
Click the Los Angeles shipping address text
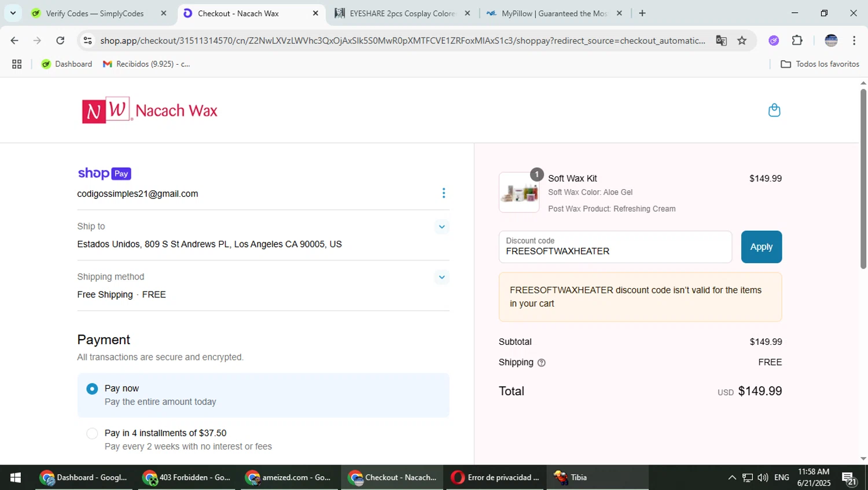point(209,245)
